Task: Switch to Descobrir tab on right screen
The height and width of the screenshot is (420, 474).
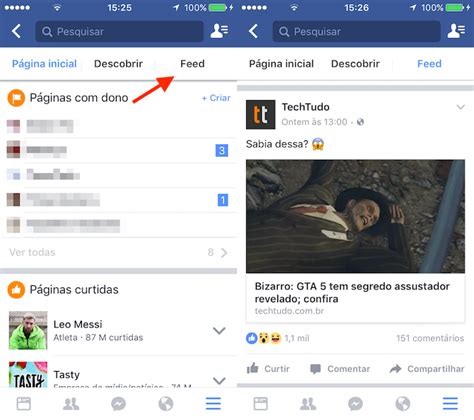Action: (x=355, y=64)
